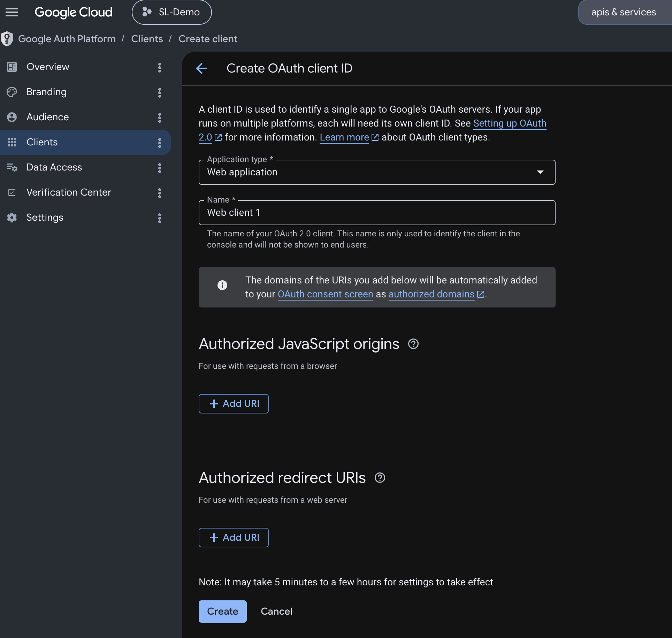Open more options for Branding

click(x=160, y=93)
